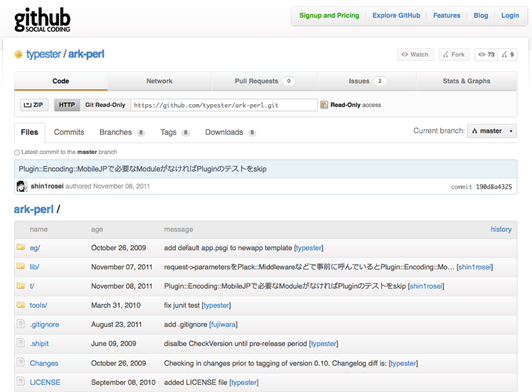This screenshot has width=532, height=392.
Task: Open the tools/ directory link
Action: coord(38,305)
